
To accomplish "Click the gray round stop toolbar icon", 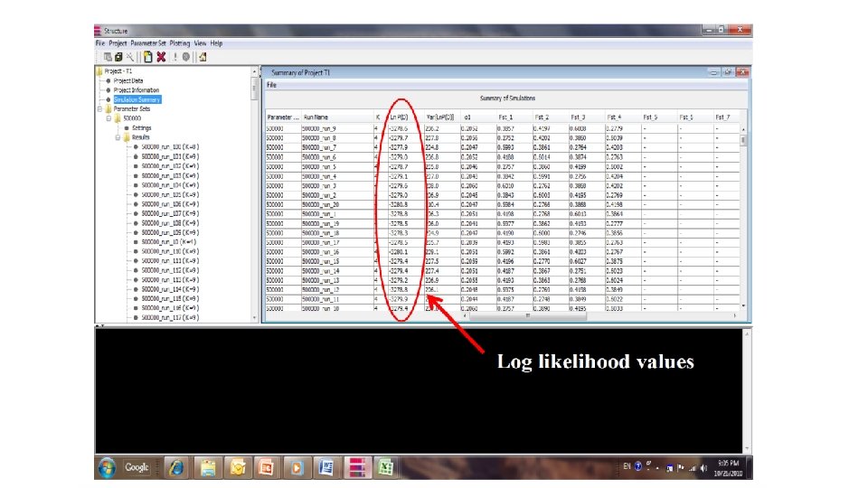I will click(x=186, y=57).
